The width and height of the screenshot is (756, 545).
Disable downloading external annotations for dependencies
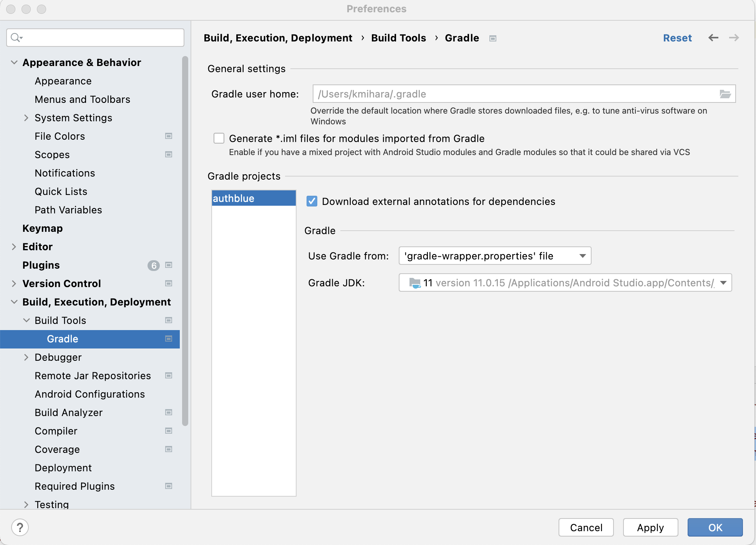312,201
